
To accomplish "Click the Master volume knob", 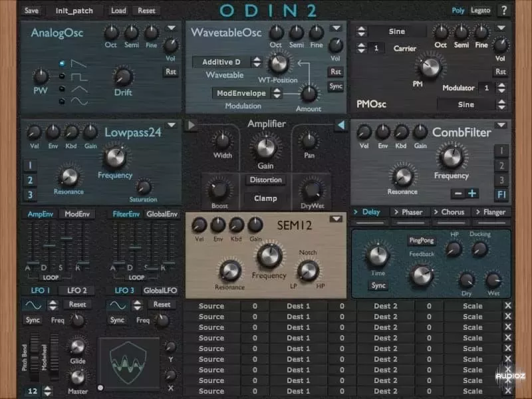I will [x=78, y=377].
